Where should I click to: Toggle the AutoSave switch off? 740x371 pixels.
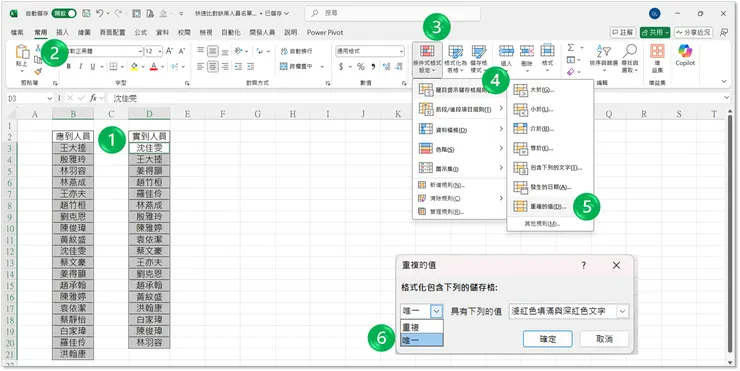click(x=64, y=14)
